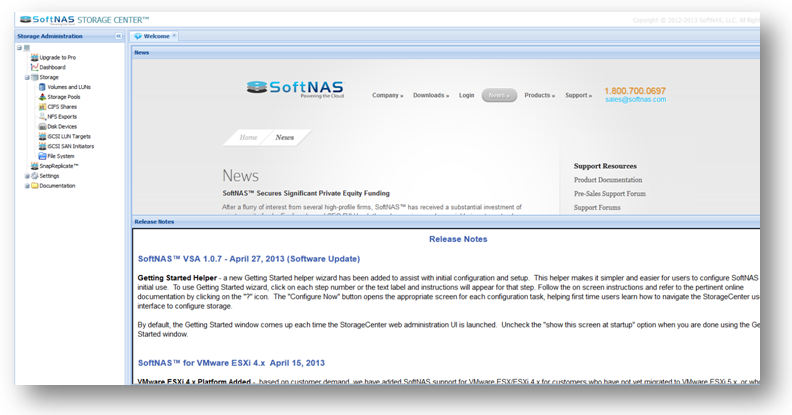Click the Login link
Viewport: 792px width, 415px height.
466,95
